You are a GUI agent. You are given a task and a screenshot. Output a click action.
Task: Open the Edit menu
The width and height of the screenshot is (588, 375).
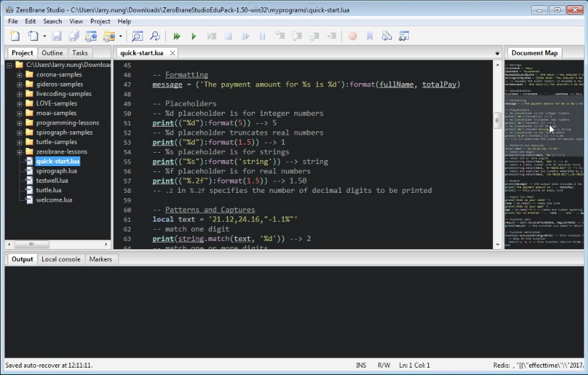(30, 21)
